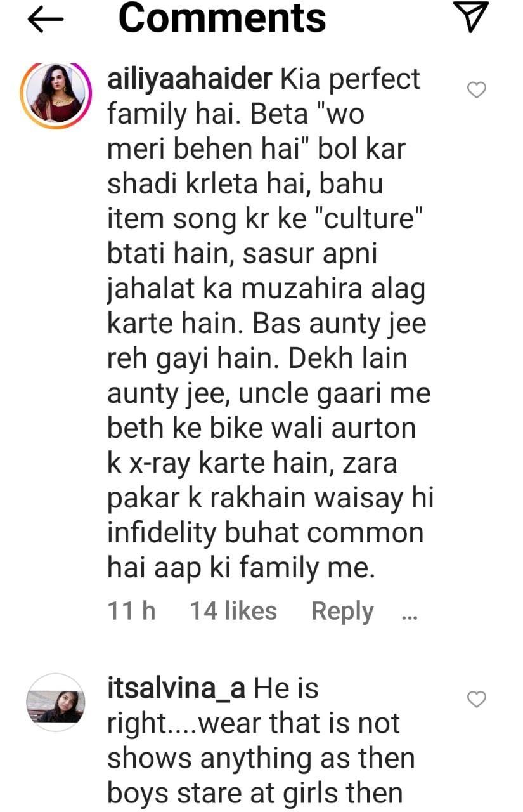
Task: Click the 11 h timestamp
Action: pos(131,611)
